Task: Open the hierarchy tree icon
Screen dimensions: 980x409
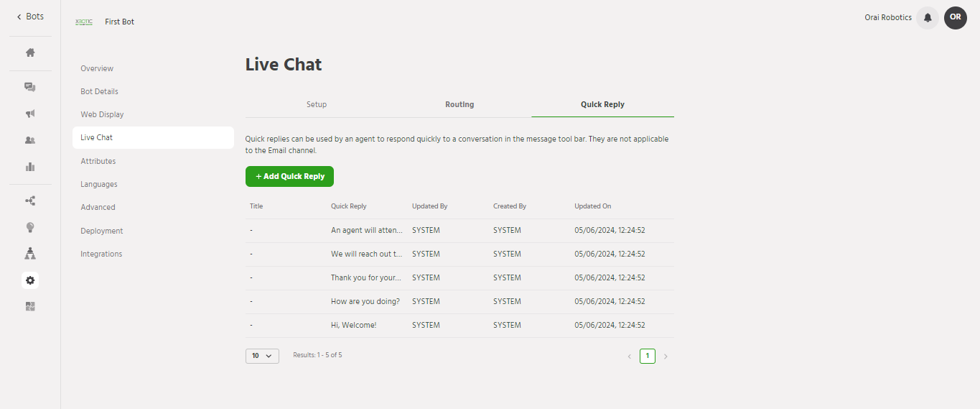Action: (x=30, y=253)
